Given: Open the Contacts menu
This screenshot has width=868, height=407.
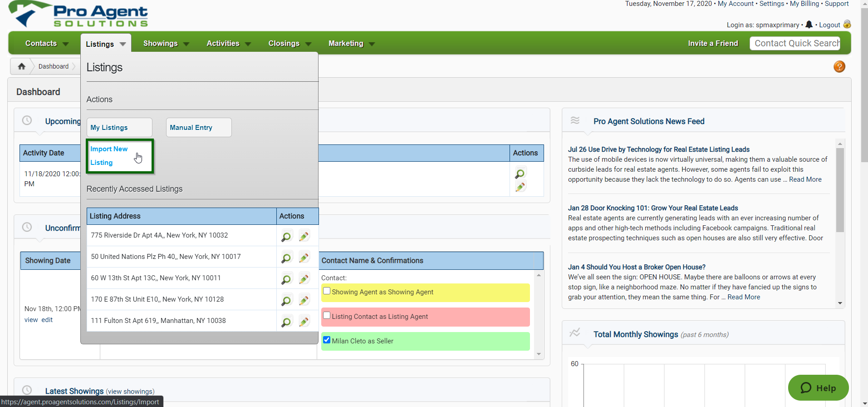Looking at the screenshot, I should pos(41,44).
